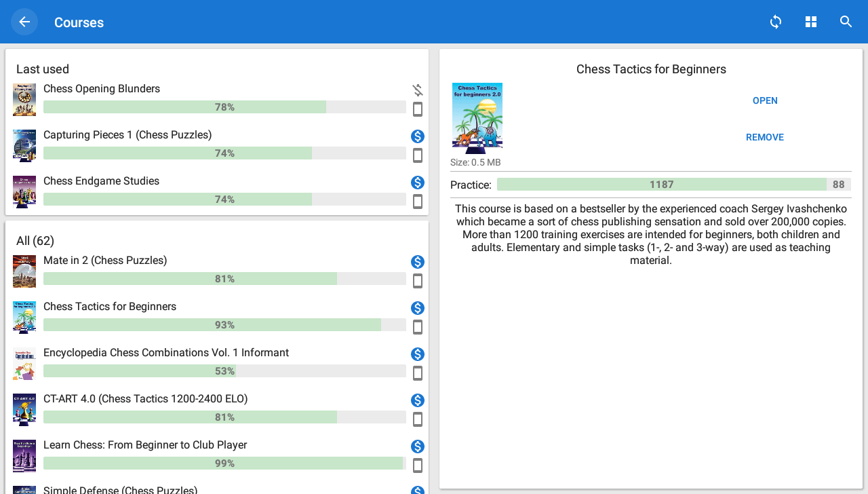The width and height of the screenshot is (868, 494).
Task: Click Chess Opening Blunders cover thumbnail
Action: coord(24,100)
